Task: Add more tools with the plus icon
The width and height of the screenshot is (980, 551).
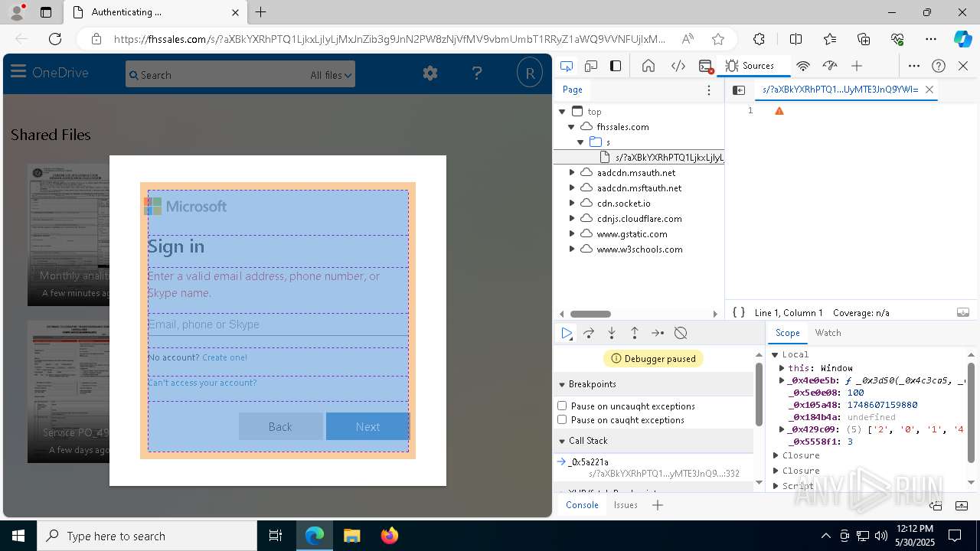Action: click(x=857, y=66)
